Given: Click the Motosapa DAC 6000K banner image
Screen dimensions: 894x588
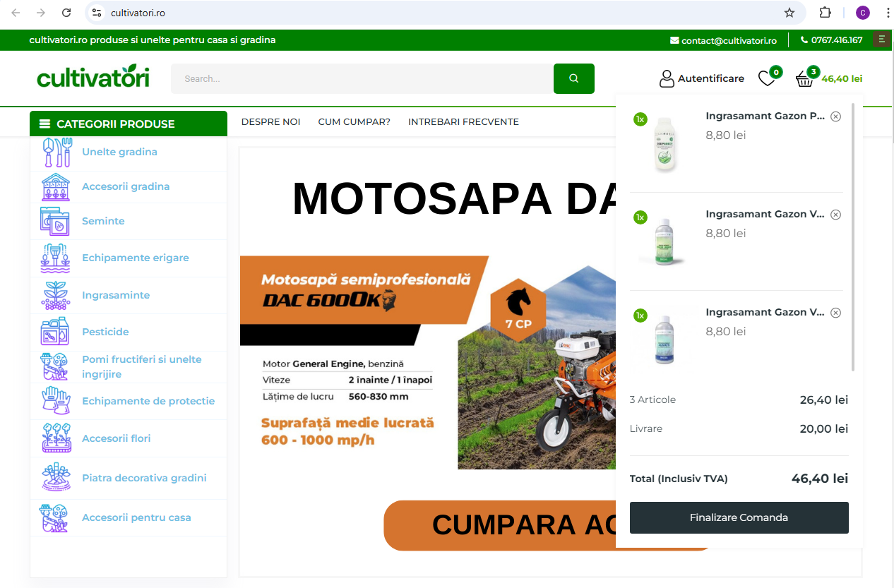Looking at the screenshot, I should point(428,362).
